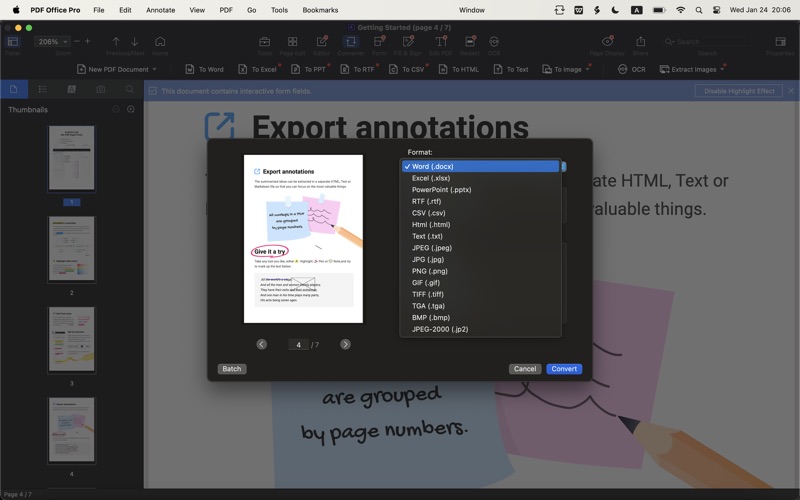Select Word (.docx) format option

[x=480, y=166]
